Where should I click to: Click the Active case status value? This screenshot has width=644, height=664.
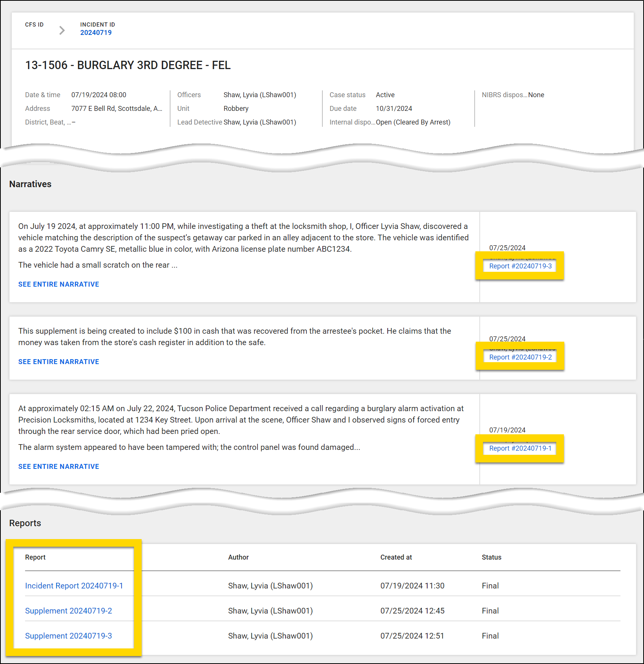click(385, 95)
